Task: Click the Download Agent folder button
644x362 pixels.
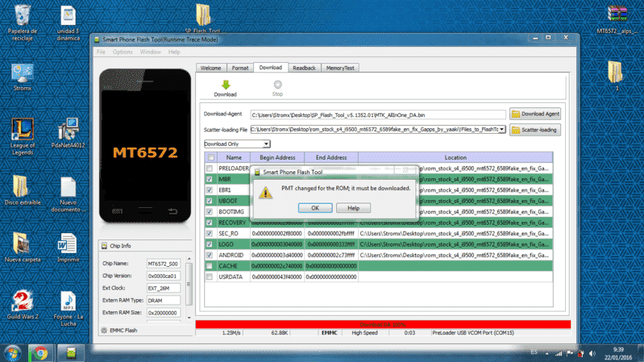Action: click(535, 114)
